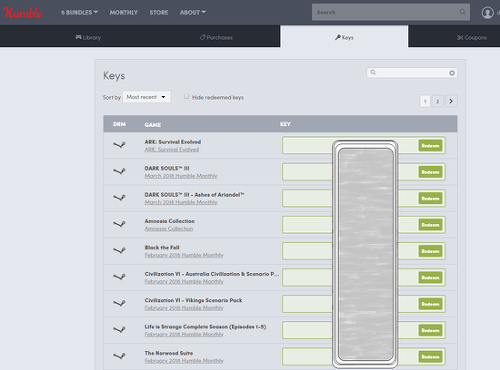This screenshot has height=370, width=500.
Task: Click the GAME column header
Action: tap(153, 125)
